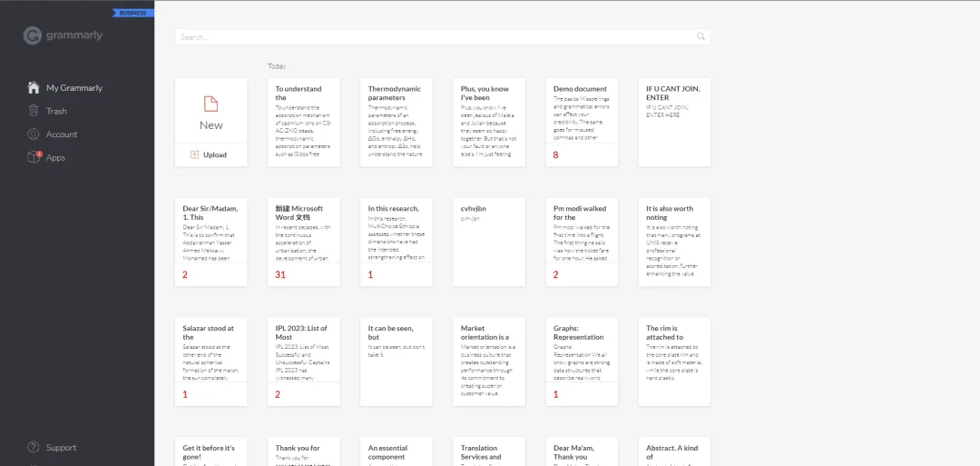Open the "Thermodynamic parameters" document

point(397,122)
